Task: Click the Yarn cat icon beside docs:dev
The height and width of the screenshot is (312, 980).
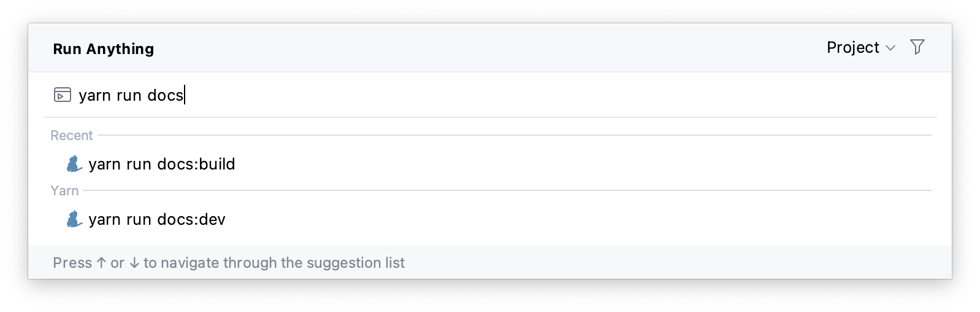Action: (74, 219)
